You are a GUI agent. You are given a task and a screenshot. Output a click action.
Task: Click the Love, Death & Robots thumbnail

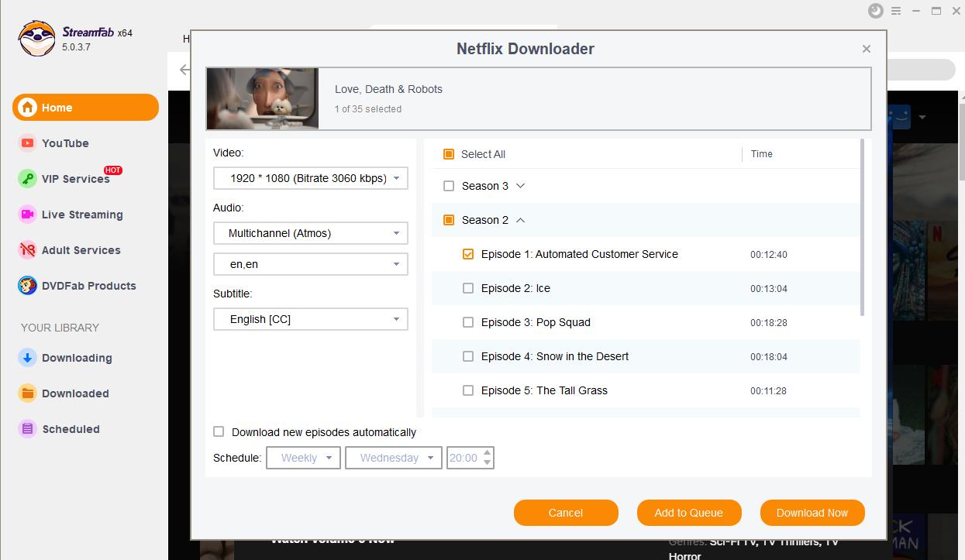[263, 98]
